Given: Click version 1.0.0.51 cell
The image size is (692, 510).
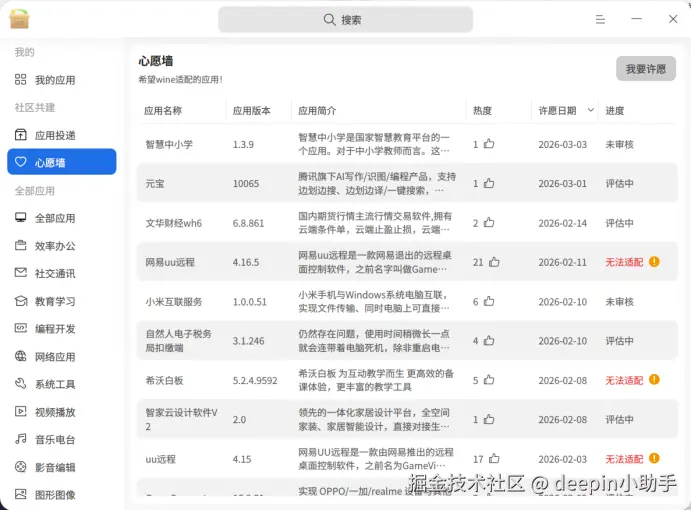Looking at the screenshot, I should click(x=250, y=302).
